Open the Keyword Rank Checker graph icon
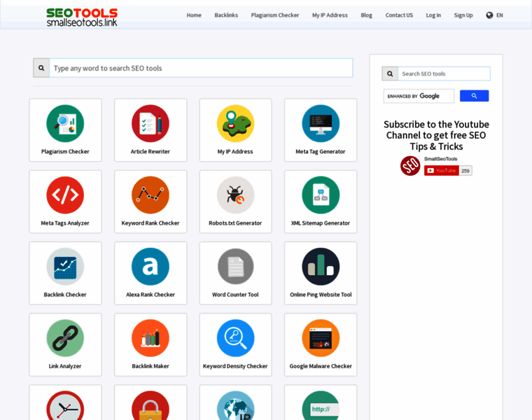The width and height of the screenshot is (532, 420). click(x=150, y=195)
